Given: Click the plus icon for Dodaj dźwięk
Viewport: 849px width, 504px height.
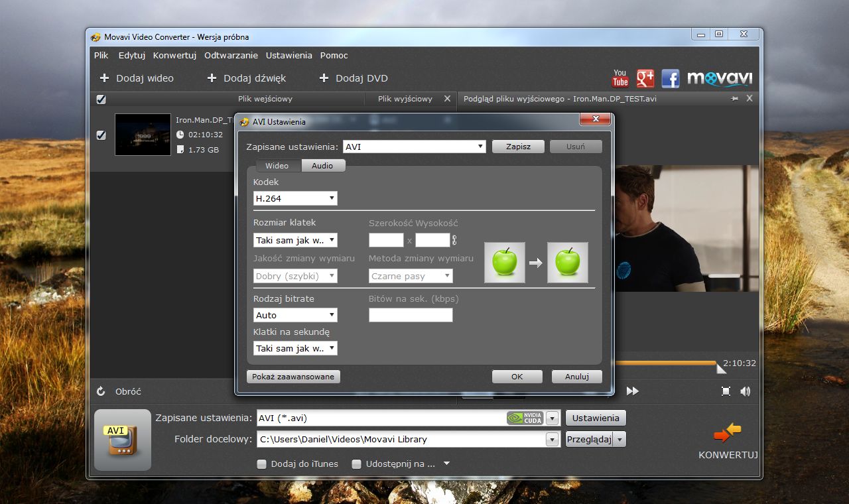Looking at the screenshot, I should tap(212, 78).
